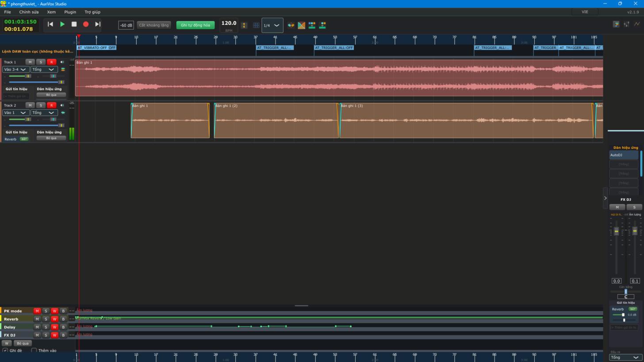Stop playback with the square stop button

pyautogui.click(x=74, y=24)
